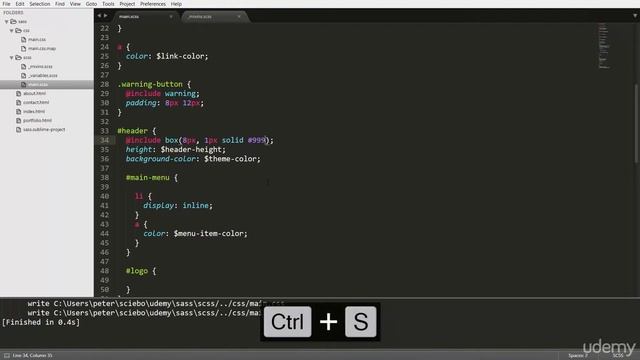640x360 pixels.
Task: Click '@include warning' on line 29
Action: [x=160, y=93]
